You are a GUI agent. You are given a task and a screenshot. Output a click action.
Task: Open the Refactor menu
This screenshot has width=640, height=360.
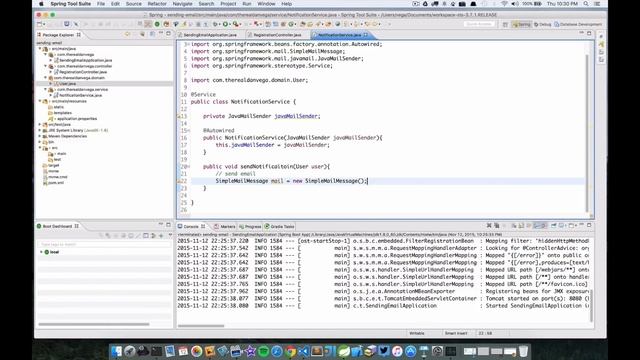[157, 4]
